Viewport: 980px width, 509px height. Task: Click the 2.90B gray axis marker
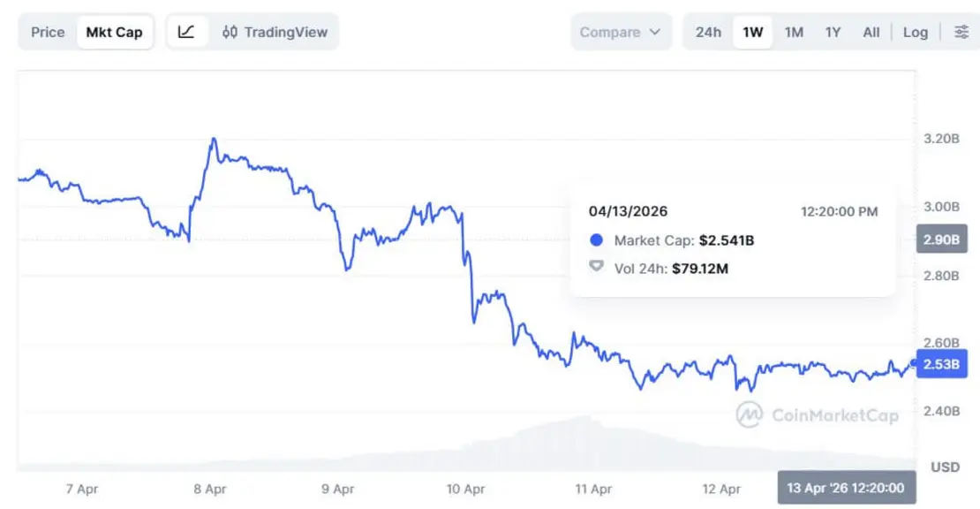(x=941, y=239)
